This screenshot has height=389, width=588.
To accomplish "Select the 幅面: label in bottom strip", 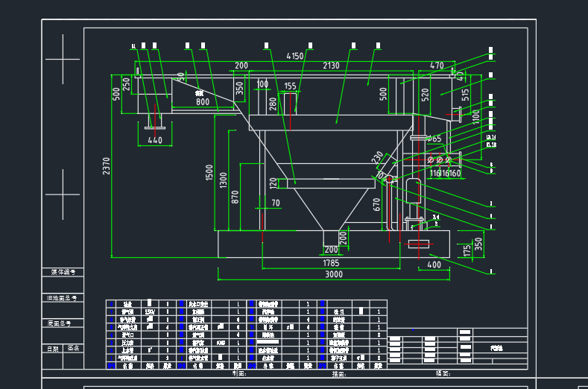I will tap(443, 373).
